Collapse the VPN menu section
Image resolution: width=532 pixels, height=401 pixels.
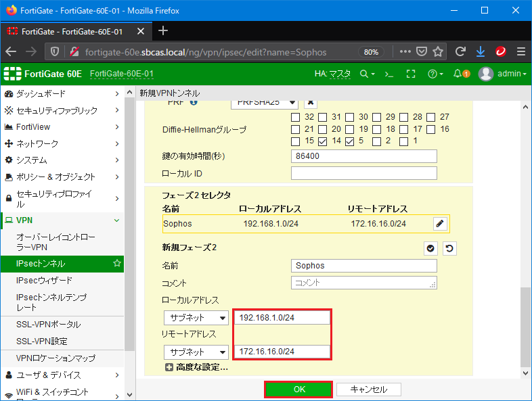(x=62, y=220)
